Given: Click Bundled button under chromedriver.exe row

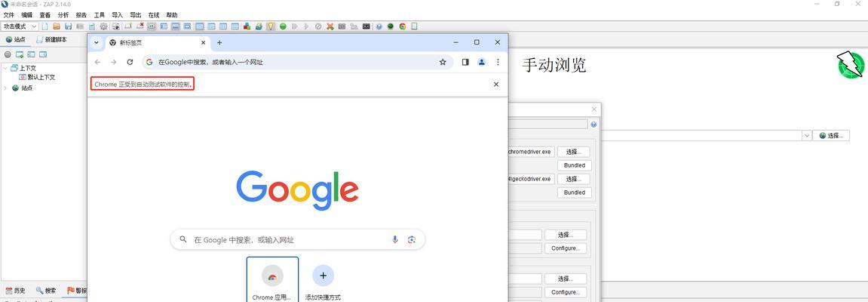Looking at the screenshot, I should pyautogui.click(x=575, y=165).
